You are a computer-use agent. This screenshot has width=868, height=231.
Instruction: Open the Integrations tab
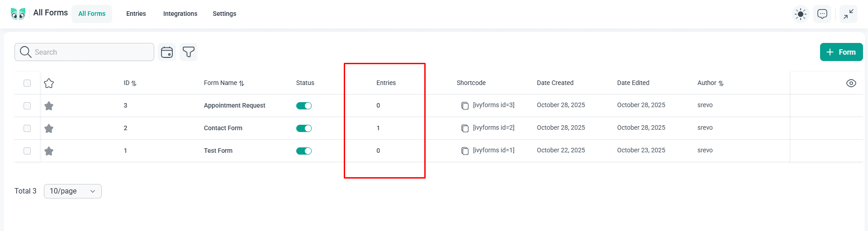pos(180,14)
